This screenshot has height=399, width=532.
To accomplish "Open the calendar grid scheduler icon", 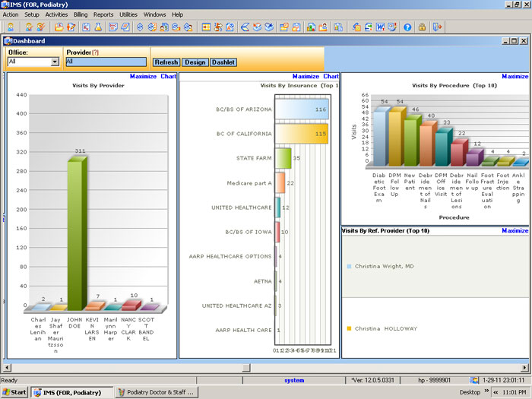I will click(206, 27).
